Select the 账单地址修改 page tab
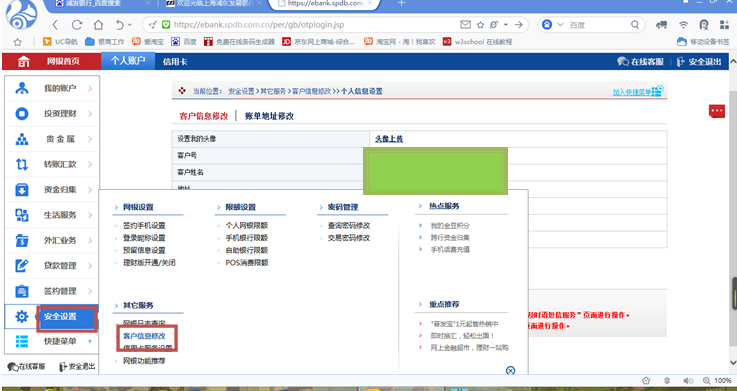This screenshot has height=391, width=737. [x=269, y=116]
